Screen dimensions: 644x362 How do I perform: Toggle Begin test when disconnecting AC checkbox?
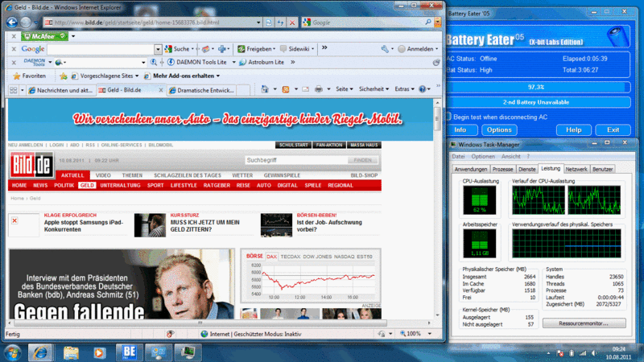pos(448,117)
